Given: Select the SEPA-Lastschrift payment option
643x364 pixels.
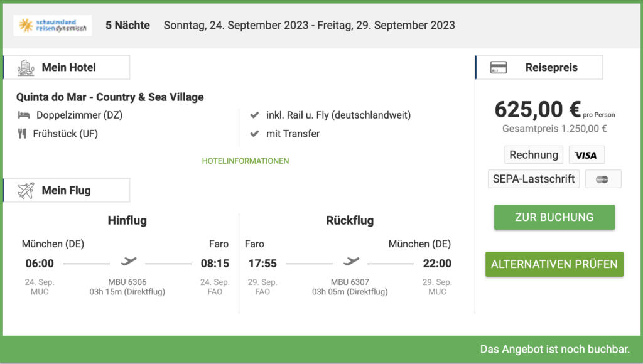Looking at the screenshot, I should tap(534, 179).
